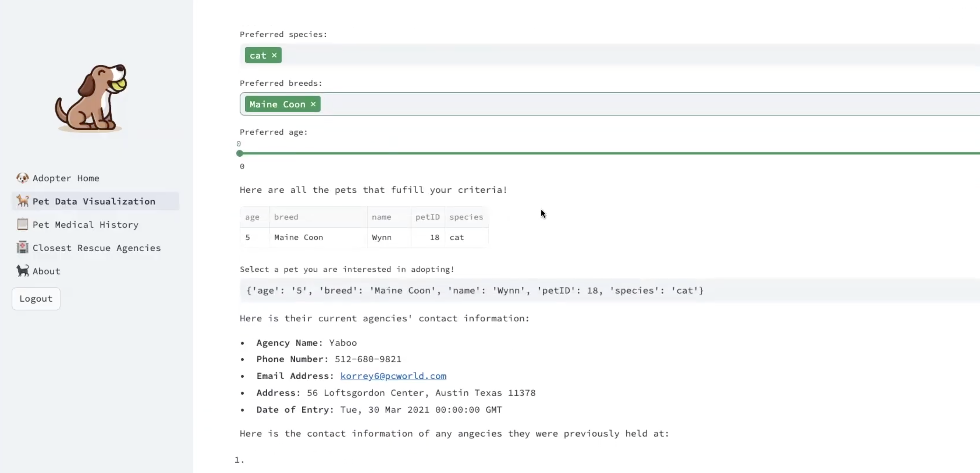Remove the cat tag with its X
The image size is (980, 473).
(x=274, y=55)
